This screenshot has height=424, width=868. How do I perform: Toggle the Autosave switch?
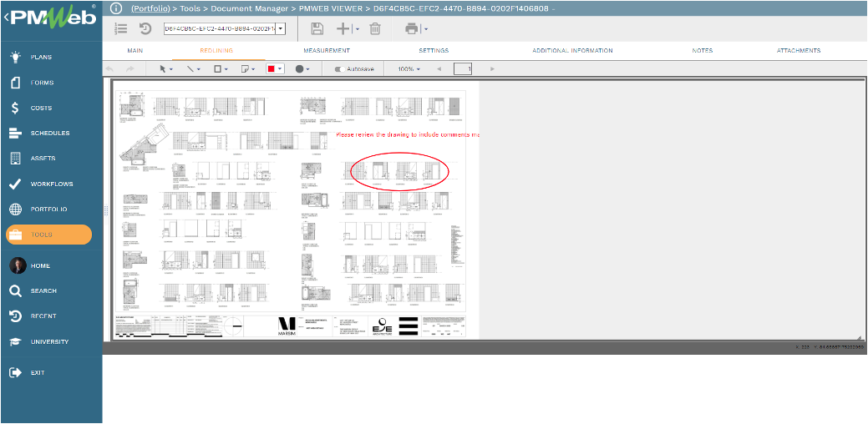click(338, 69)
